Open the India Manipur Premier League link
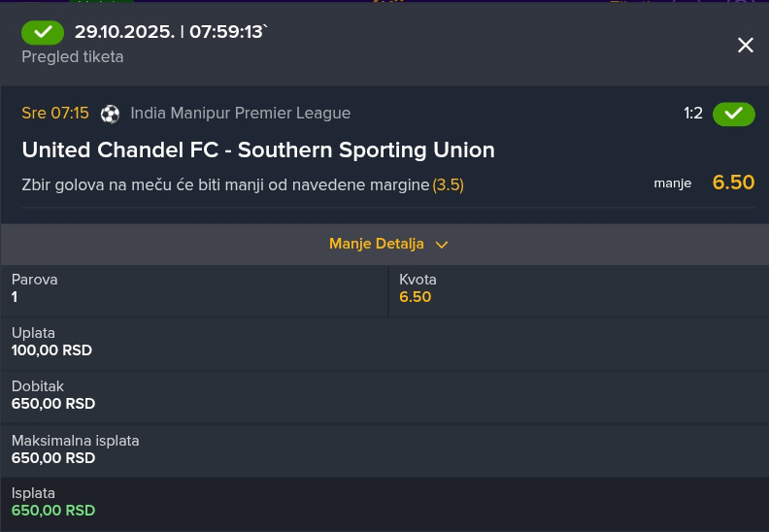This screenshot has width=769, height=532. pyautogui.click(x=240, y=113)
